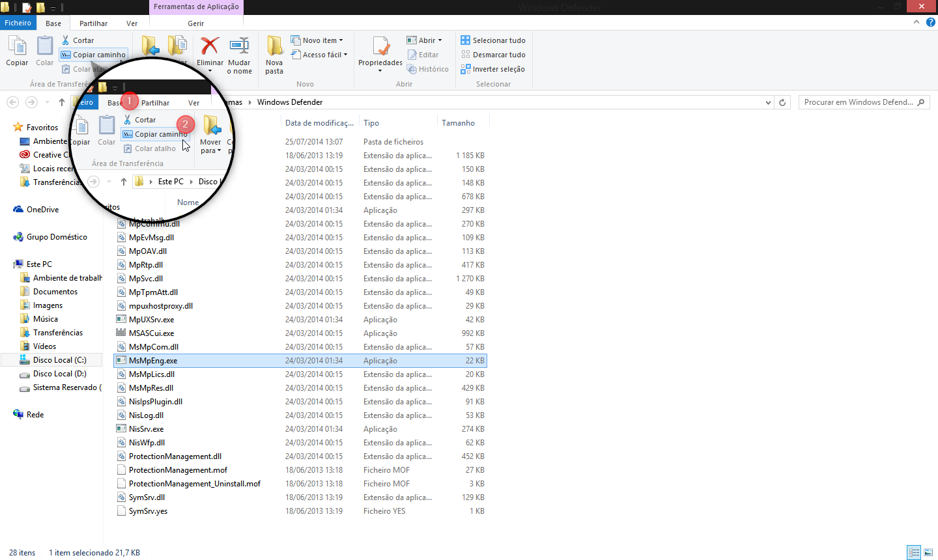Go back with the back arrow
Image resolution: width=938 pixels, height=560 pixels.
[12, 102]
